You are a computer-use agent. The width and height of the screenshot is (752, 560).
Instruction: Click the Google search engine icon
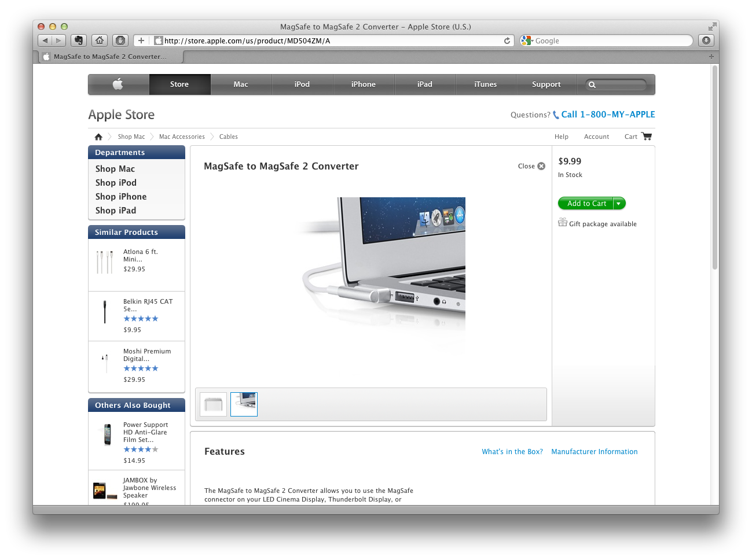tap(526, 40)
